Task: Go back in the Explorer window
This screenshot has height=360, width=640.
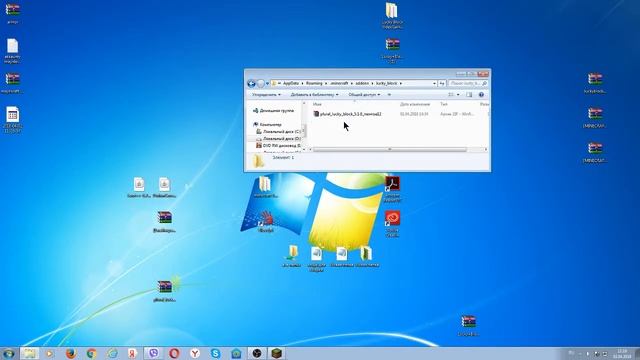Action: pos(251,84)
